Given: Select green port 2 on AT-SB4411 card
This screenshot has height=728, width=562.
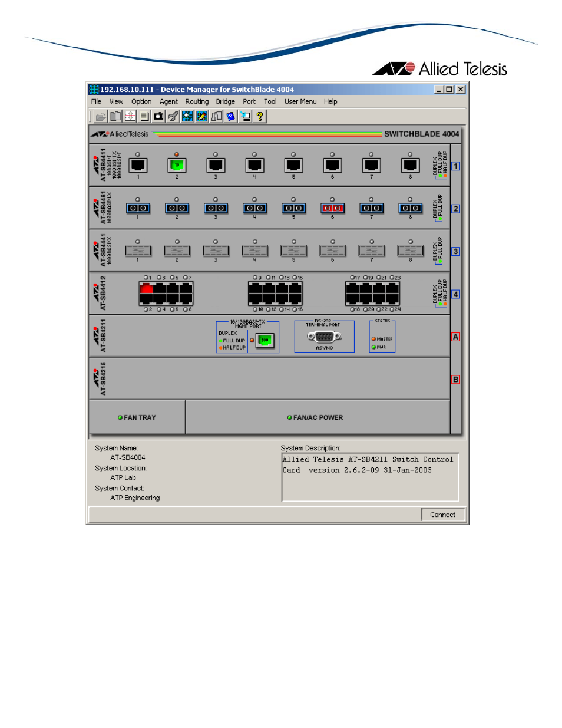Looking at the screenshot, I should [x=177, y=166].
